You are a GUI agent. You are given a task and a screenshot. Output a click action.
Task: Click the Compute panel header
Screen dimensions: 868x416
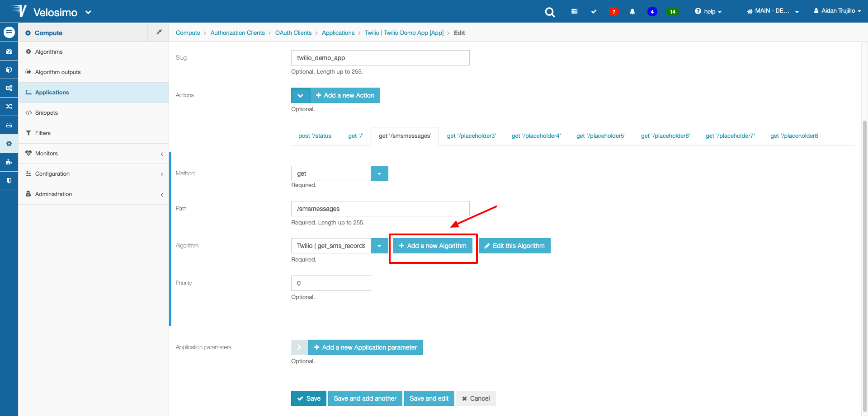click(x=83, y=33)
